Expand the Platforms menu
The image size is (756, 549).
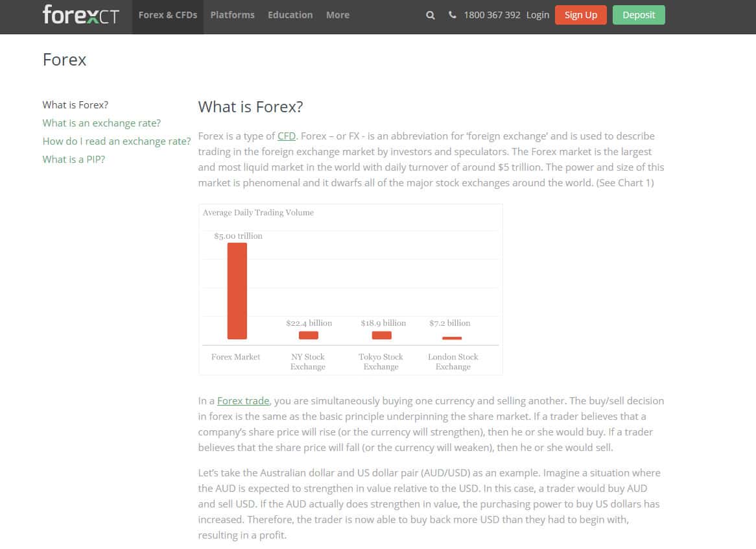(x=232, y=15)
